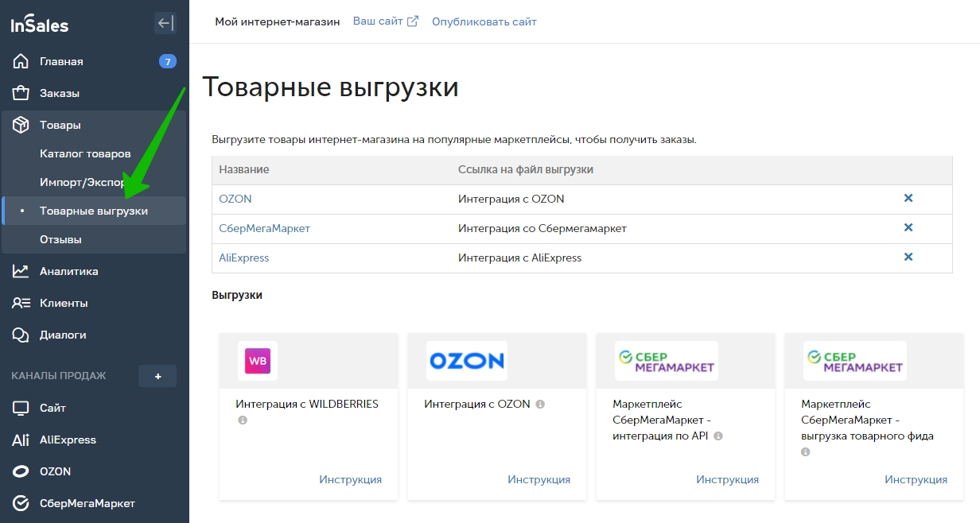Screen dimensions: 980x523
Task: Click the monitor icon beside Сайт
Action: click(x=21, y=408)
